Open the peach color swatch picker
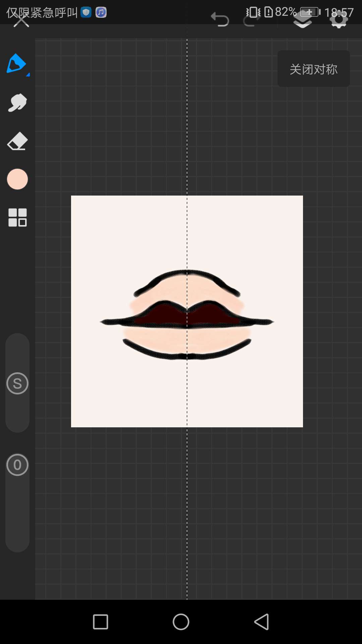The height and width of the screenshot is (644, 362). [x=17, y=179]
